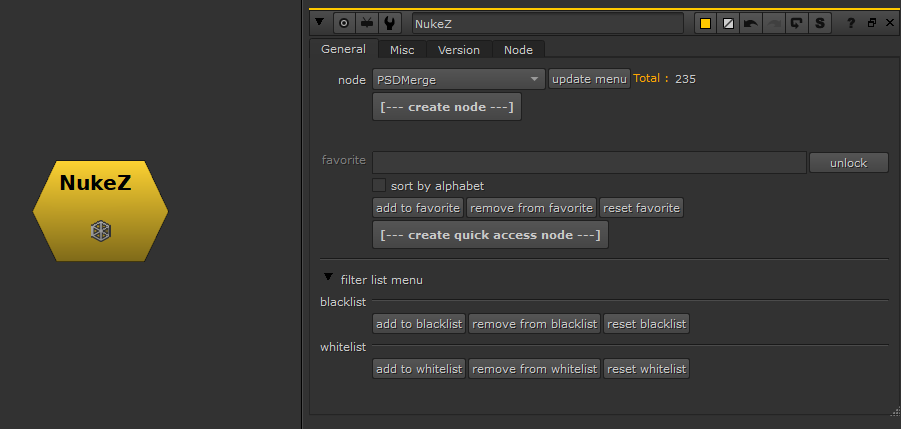This screenshot has height=429, width=901.
Task: Click the favorite text field
Action: click(x=590, y=163)
